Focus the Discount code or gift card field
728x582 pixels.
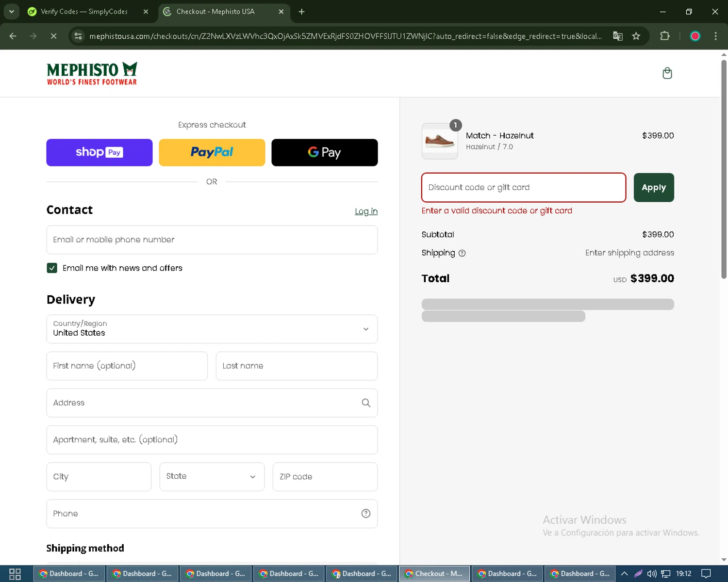coord(524,187)
